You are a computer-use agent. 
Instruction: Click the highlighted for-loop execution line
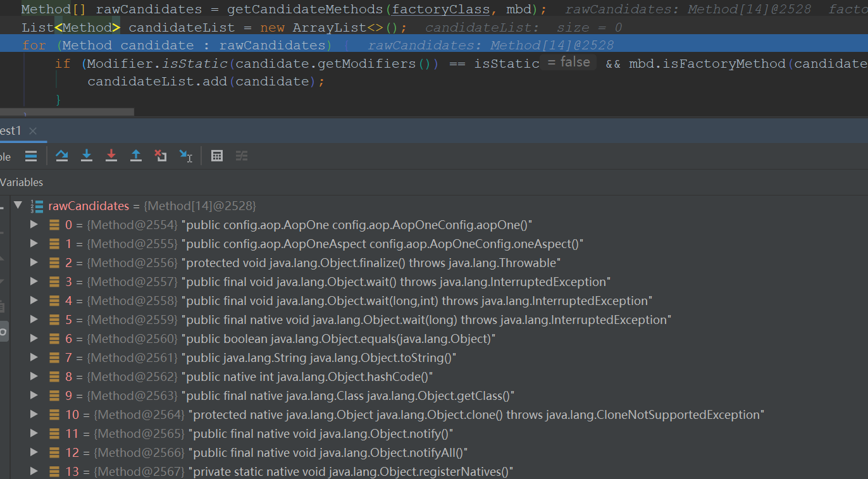pyautogui.click(x=434, y=45)
